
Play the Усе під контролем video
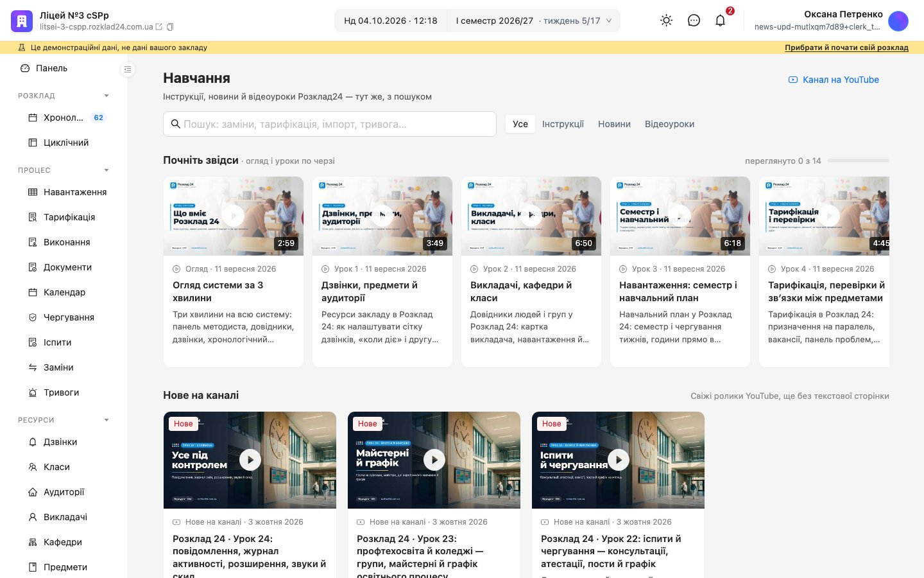(250, 460)
